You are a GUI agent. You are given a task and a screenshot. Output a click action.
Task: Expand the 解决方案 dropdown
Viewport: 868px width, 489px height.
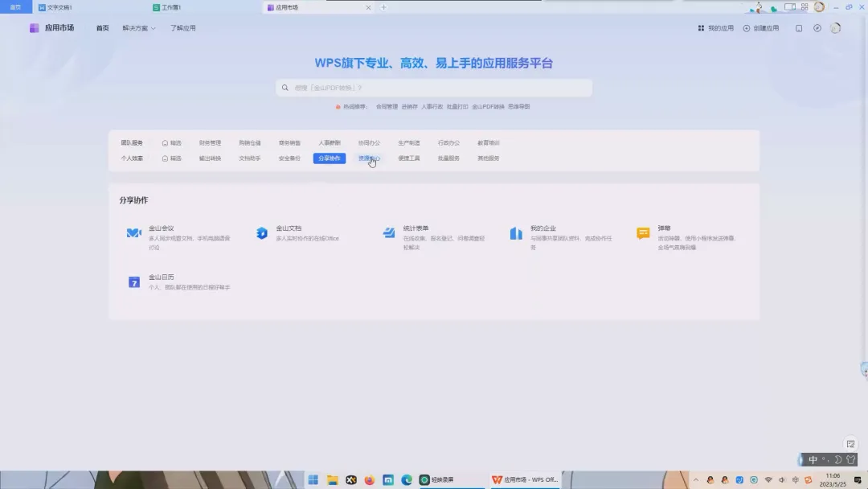(x=139, y=28)
